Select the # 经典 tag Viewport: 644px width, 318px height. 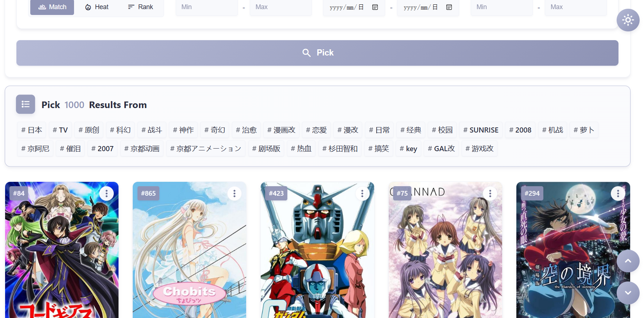point(411,130)
